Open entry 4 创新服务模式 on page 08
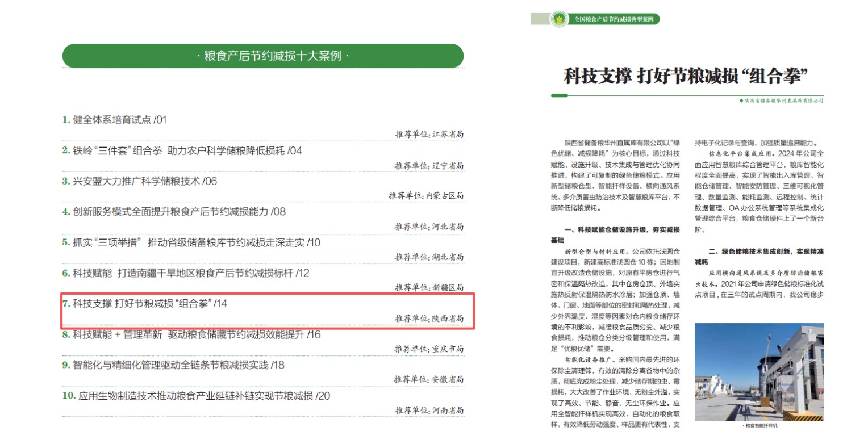The height and width of the screenshot is (448, 868). coord(174,212)
